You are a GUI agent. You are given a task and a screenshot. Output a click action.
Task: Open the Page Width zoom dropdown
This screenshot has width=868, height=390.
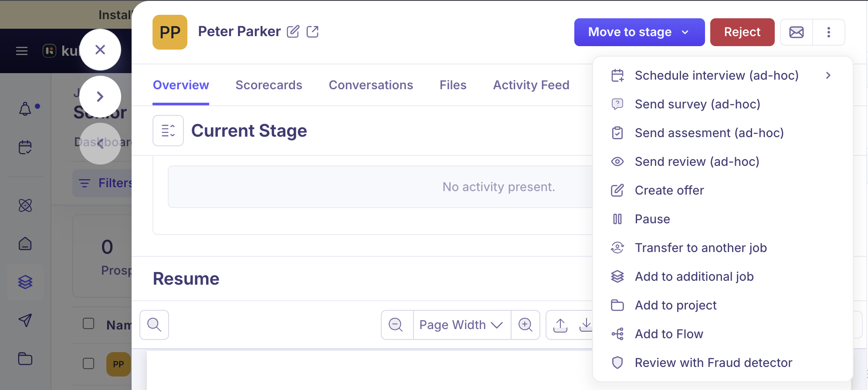461,325
